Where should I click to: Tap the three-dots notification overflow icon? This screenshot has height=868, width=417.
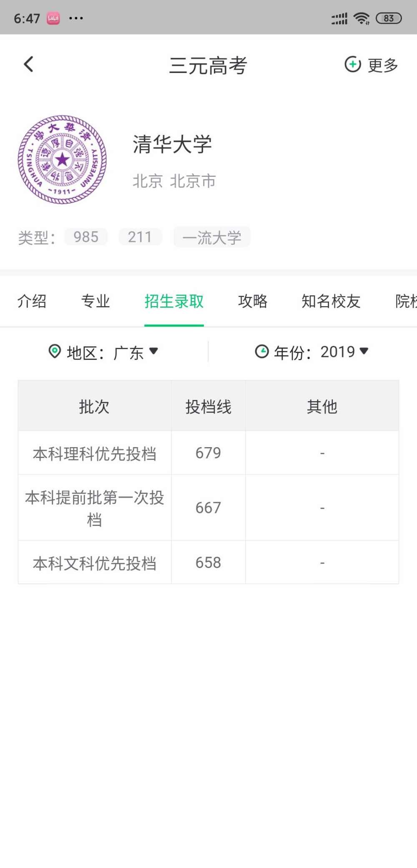point(76,18)
